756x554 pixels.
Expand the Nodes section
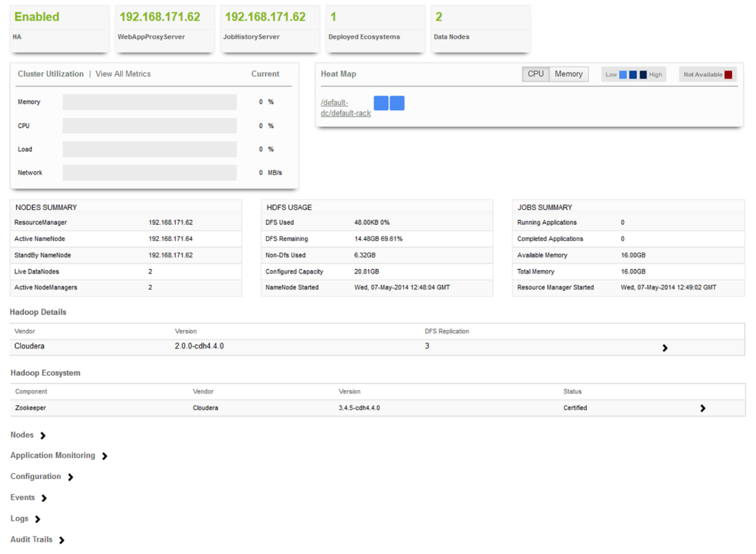tap(29, 435)
